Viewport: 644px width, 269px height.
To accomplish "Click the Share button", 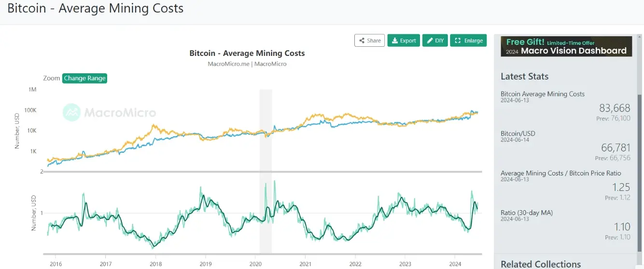I will tap(369, 40).
